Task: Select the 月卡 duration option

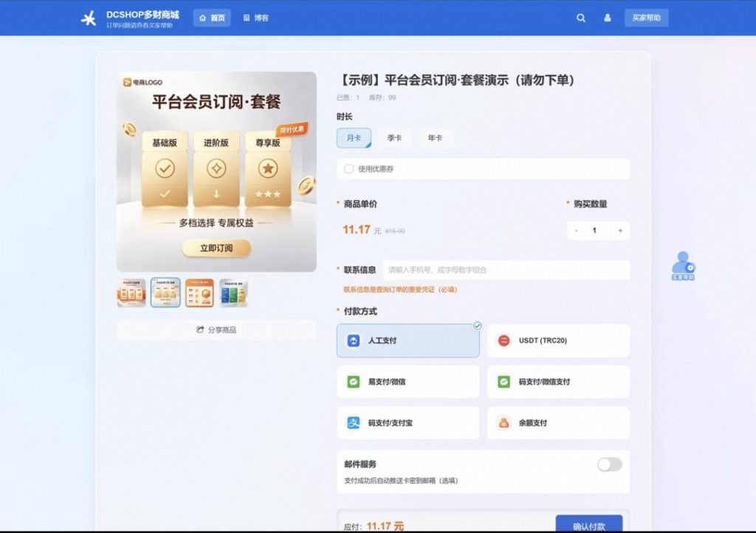Action: (354, 138)
